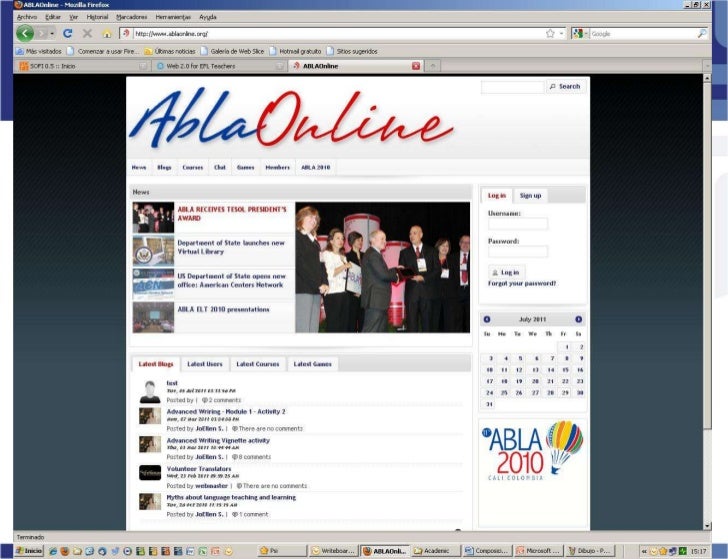This screenshot has width=728, height=559.
Task: Switch to Writeboard taskbar window
Action: tap(333, 551)
